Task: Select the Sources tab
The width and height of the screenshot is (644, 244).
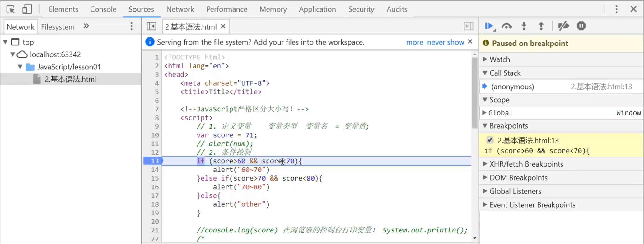Action: click(141, 9)
